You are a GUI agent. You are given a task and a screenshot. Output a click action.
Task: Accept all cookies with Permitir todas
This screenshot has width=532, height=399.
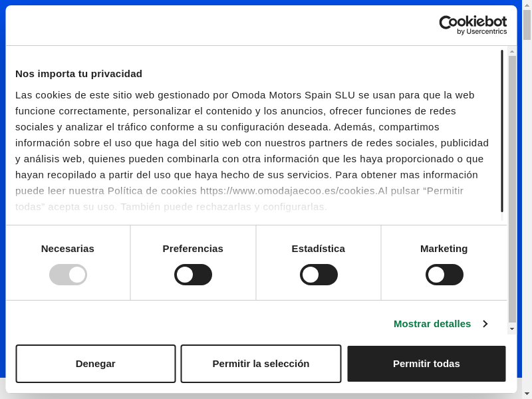pos(426,364)
